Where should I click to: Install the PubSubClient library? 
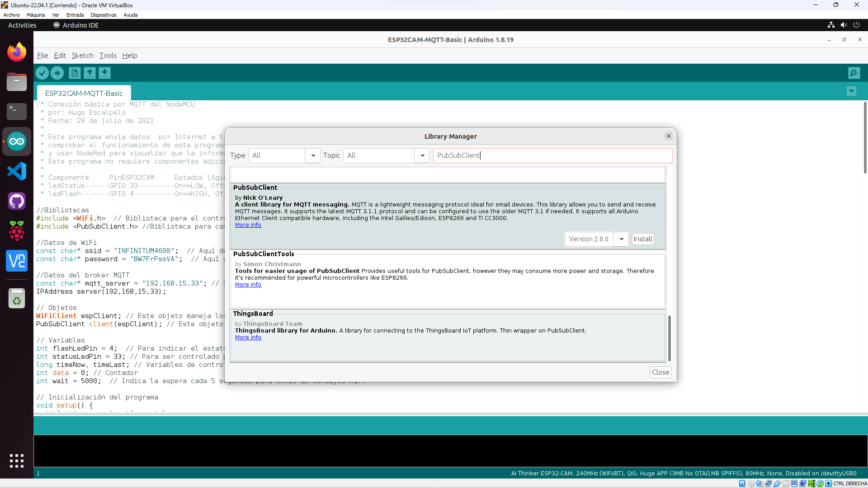(x=642, y=239)
